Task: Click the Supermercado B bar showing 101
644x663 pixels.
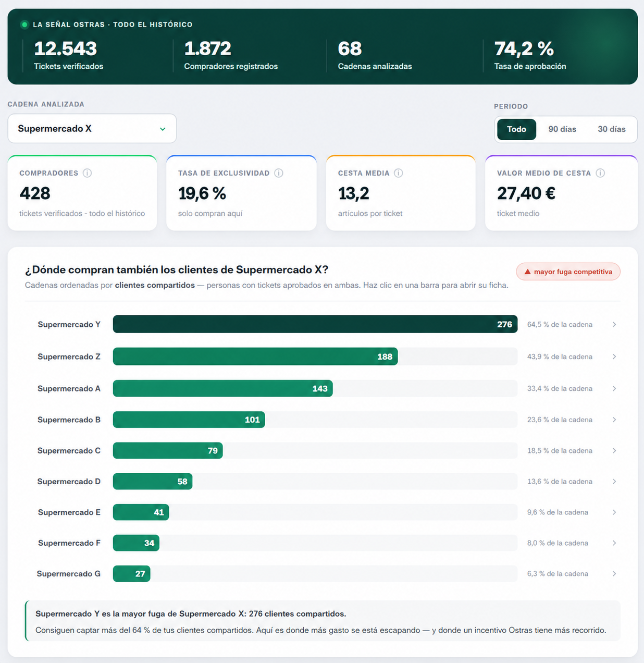Action: click(189, 420)
